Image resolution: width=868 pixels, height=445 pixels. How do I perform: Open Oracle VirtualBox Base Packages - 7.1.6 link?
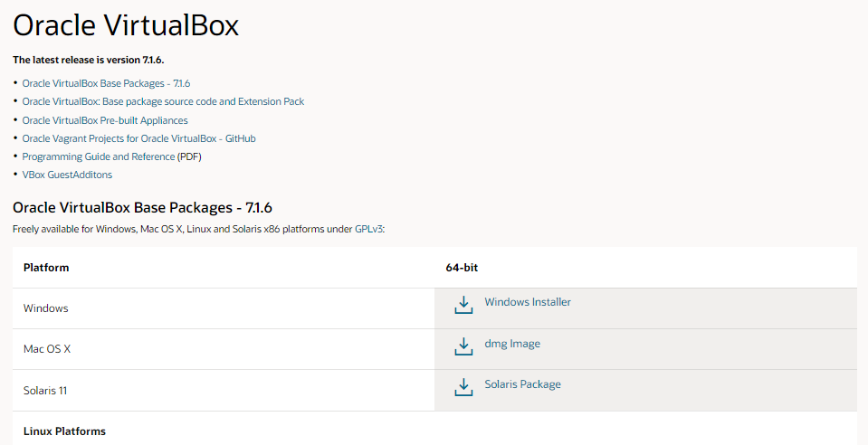(x=106, y=83)
